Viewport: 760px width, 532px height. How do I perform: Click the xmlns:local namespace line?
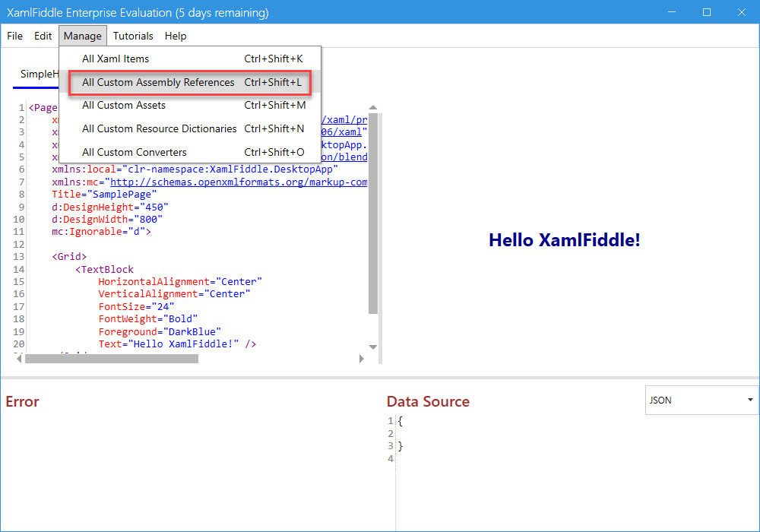(x=195, y=169)
